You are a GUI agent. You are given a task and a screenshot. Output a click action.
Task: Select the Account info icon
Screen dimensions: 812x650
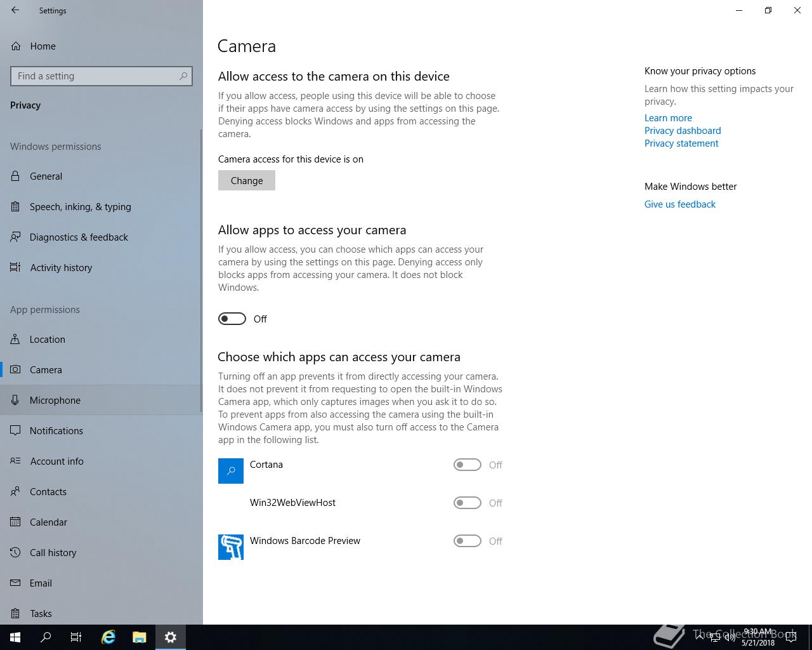pyautogui.click(x=15, y=461)
